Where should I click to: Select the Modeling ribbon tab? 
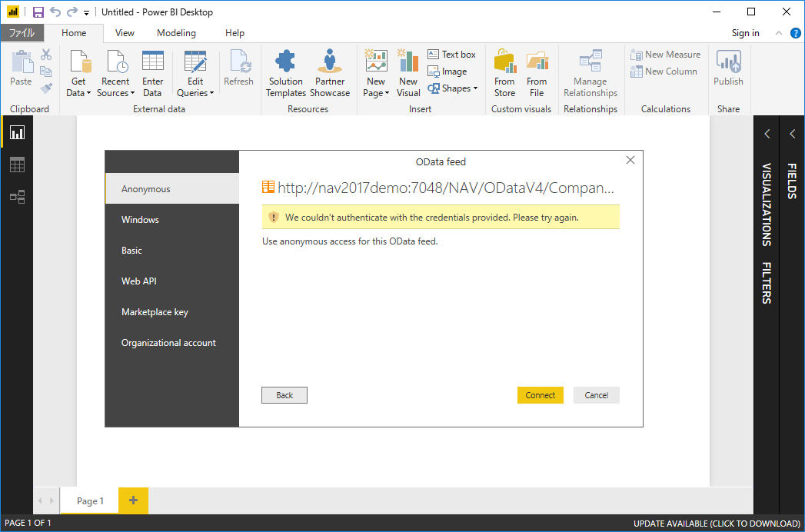click(x=176, y=33)
